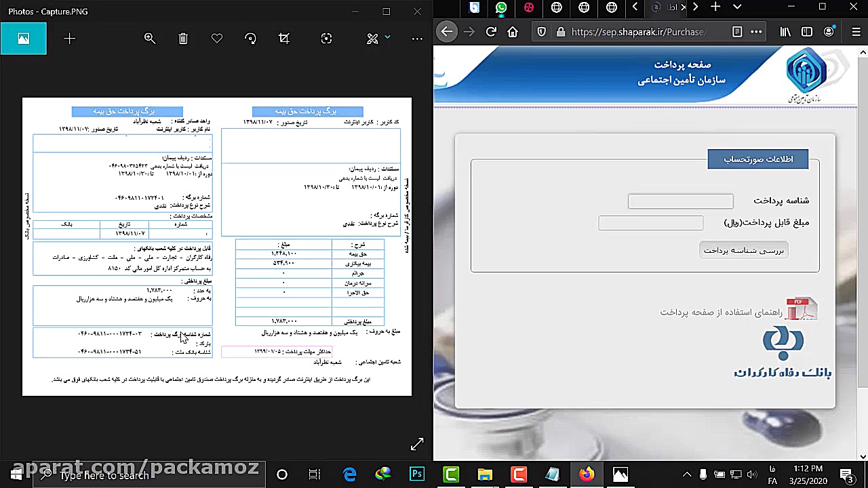View site security padlock information
The height and width of the screenshot is (488, 868).
click(560, 31)
